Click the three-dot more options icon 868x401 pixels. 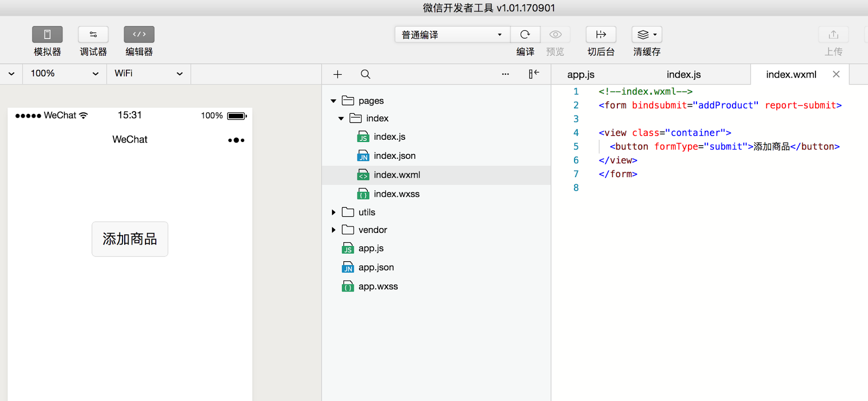pyautogui.click(x=505, y=74)
